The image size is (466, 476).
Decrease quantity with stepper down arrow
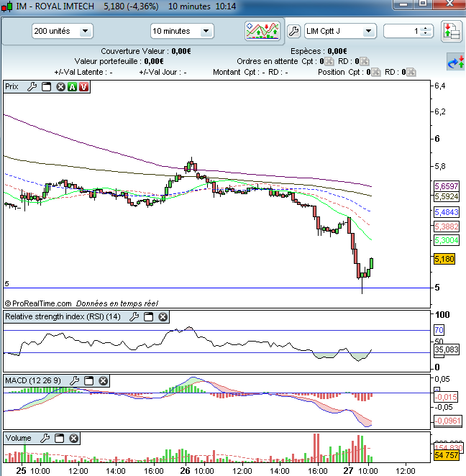426,33
